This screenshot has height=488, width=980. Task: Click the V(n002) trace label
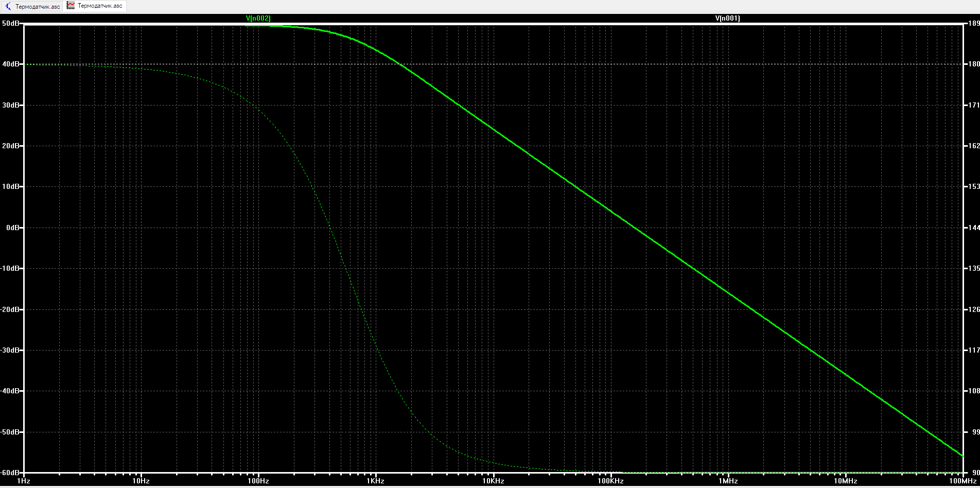click(258, 19)
